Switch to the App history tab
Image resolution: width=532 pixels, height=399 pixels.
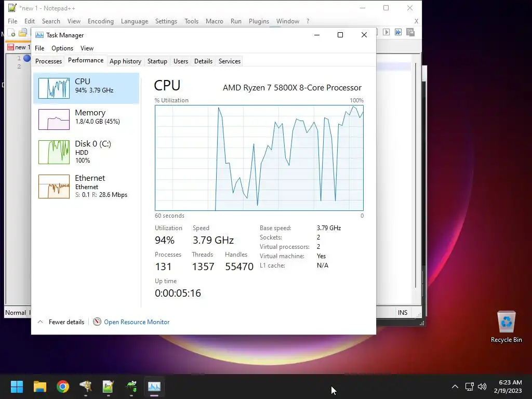(125, 61)
